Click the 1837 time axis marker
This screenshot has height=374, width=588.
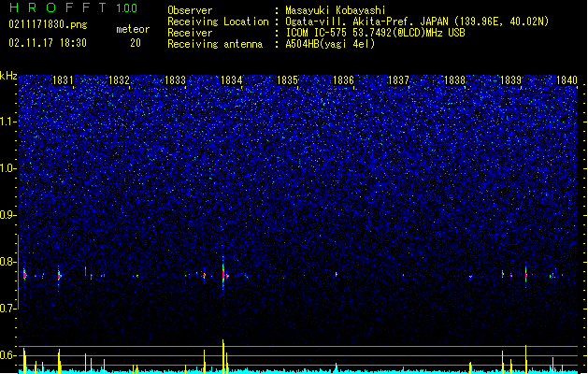pos(398,79)
